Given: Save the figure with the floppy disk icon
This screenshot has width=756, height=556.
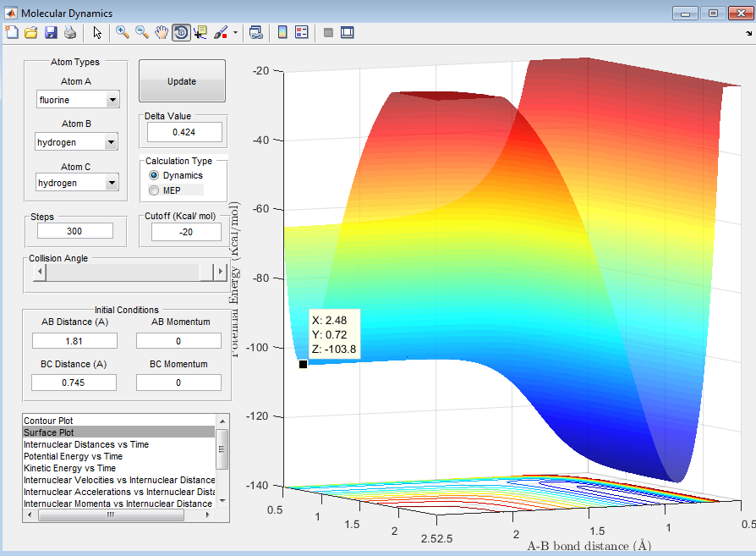Looking at the screenshot, I should point(51,32).
